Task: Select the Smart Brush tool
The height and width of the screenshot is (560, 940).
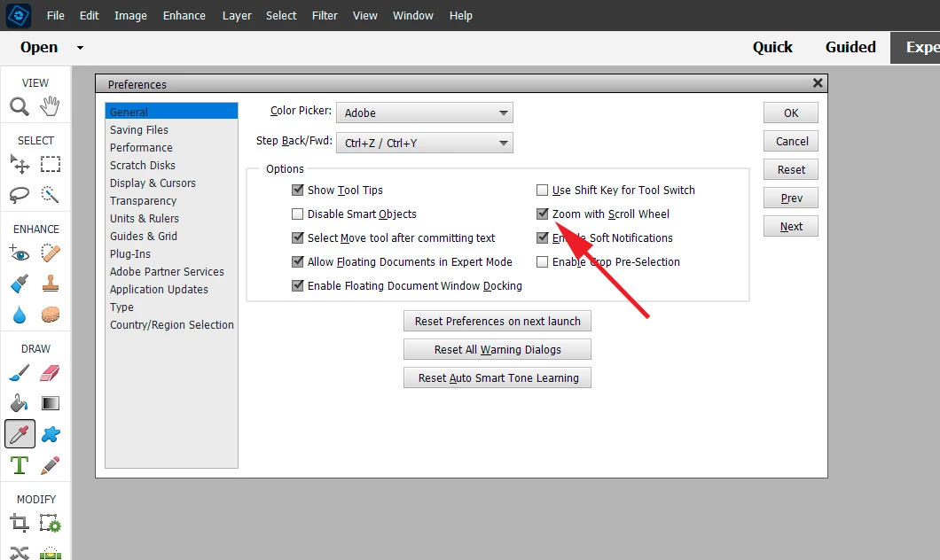Action: [20, 284]
